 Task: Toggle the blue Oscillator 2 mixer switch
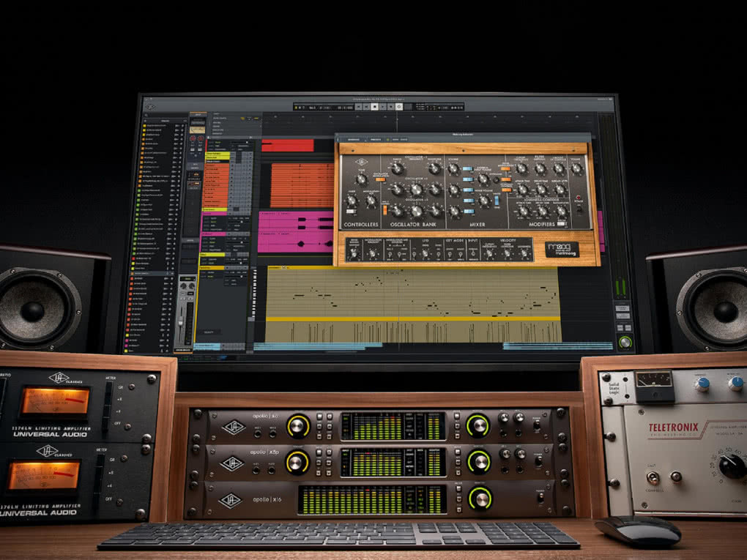[x=468, y=190]
